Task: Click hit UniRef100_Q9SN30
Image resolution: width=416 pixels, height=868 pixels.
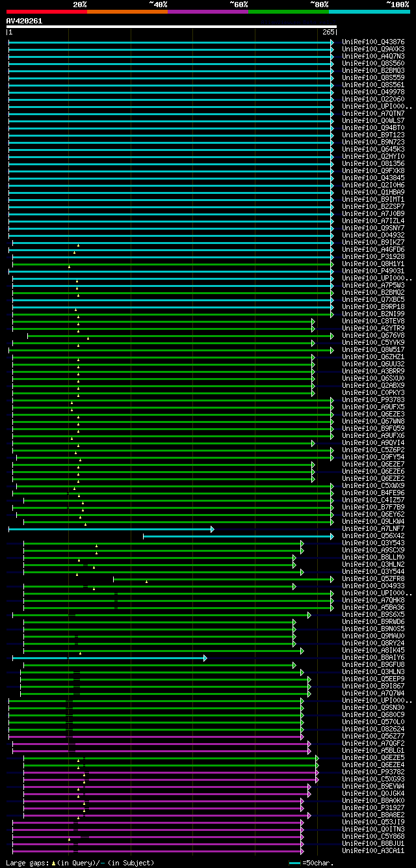Action: [373, 708]
